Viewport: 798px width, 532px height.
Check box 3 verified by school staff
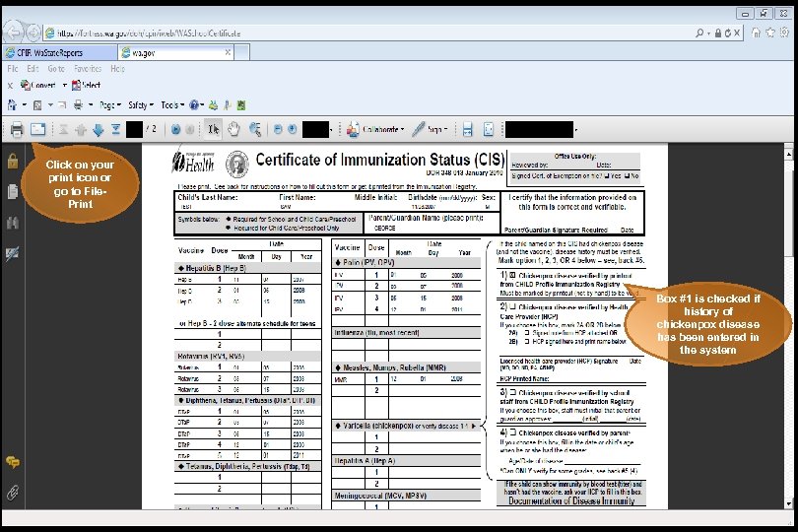[x=513, y=392]
